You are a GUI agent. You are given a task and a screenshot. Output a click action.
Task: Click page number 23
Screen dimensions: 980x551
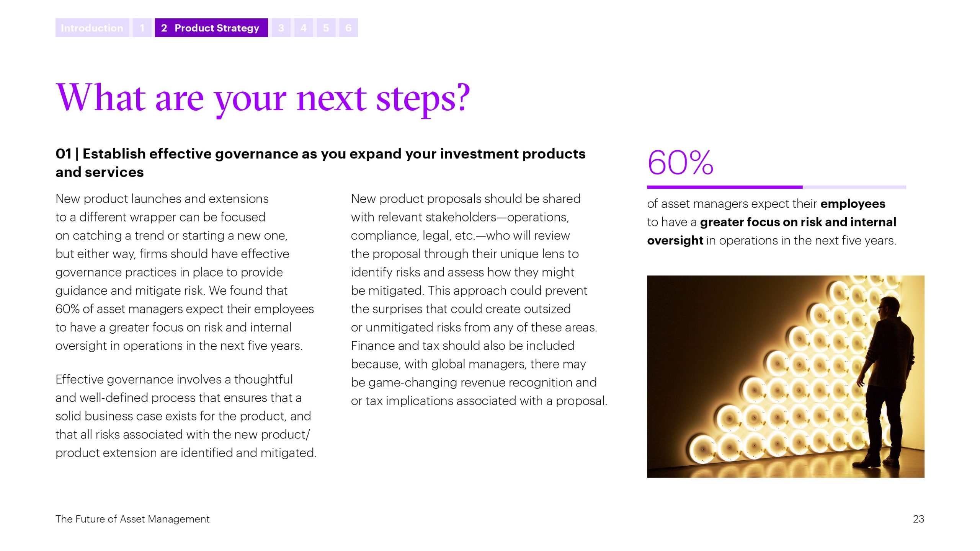918,519
